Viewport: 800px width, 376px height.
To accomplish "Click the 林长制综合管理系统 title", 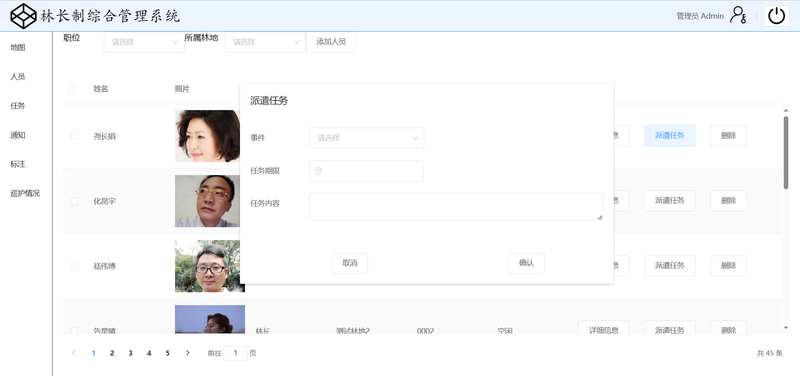I will pos(110,16).
